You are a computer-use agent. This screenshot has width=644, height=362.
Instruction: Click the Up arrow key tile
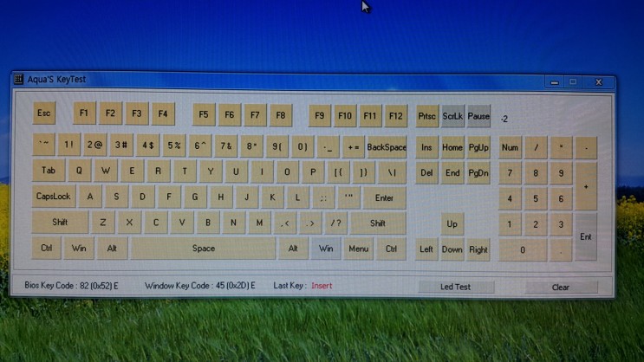click(452, 223)
